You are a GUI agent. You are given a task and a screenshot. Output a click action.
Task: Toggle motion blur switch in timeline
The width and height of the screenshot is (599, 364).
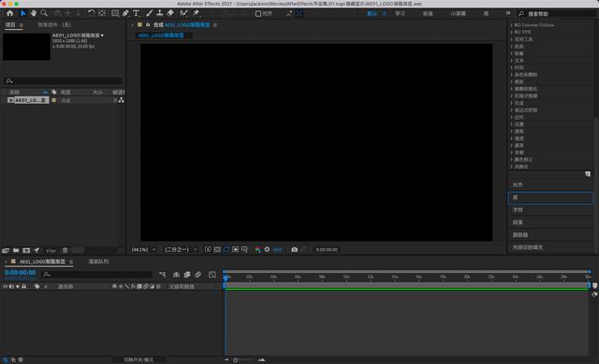coord(197,274)
